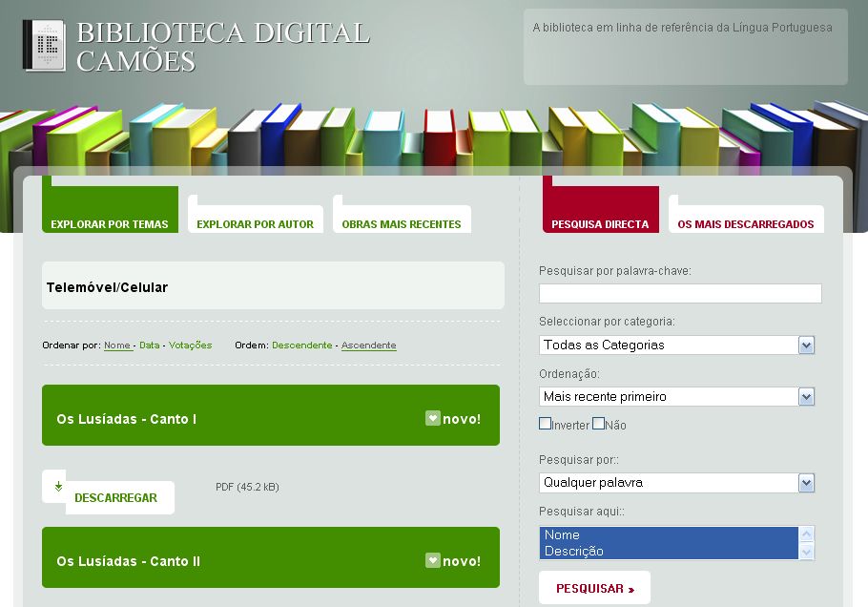Check the Não checkbox
Image resolution: width=868 pixels, height=607 pixels.
pyautogui.click(x=599, y=424)
